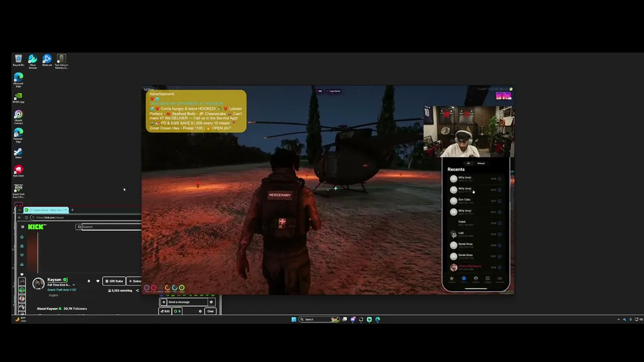The height and width of the screenshot is (362, 644).
Task: Open the browser tab list dropdown
Action: coord(20,210)
